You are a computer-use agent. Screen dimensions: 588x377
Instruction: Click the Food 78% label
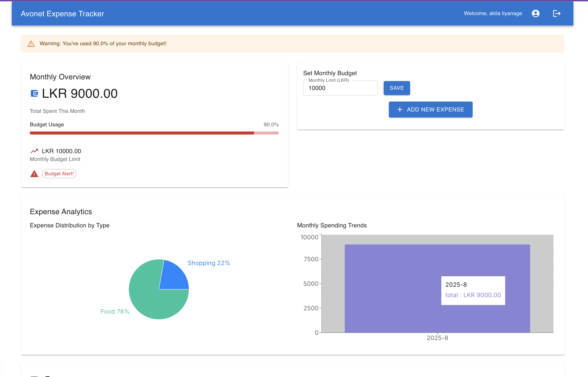pos(115,311)
